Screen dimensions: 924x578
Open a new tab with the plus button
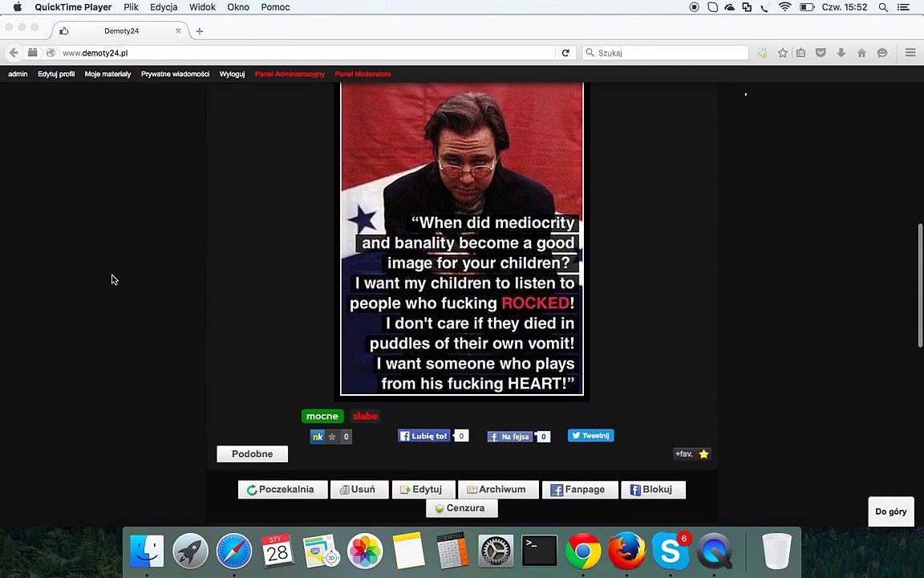[199, 31]
